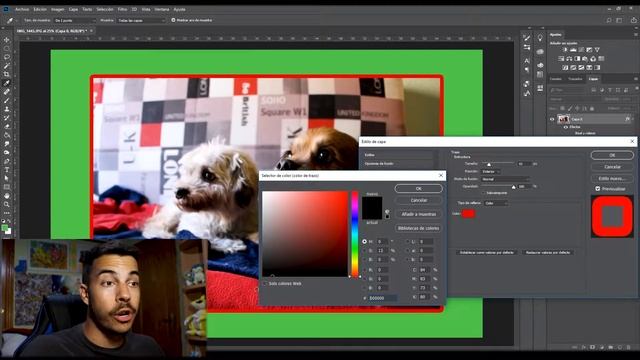Select the Zoom magnifier tool
640x360 pixels.
pos(7,204)
